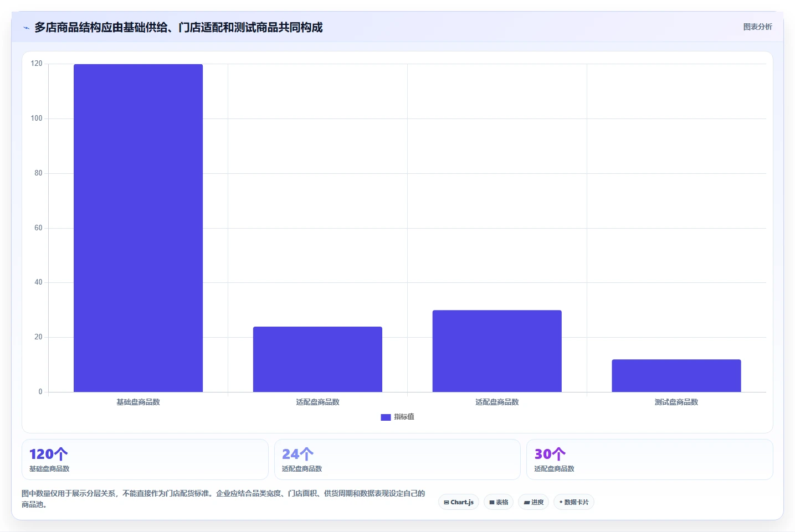The image size is (795, 532).
Task: Click the 测试盘商品数 x-axis label
Action: click(x=676, y=402)
